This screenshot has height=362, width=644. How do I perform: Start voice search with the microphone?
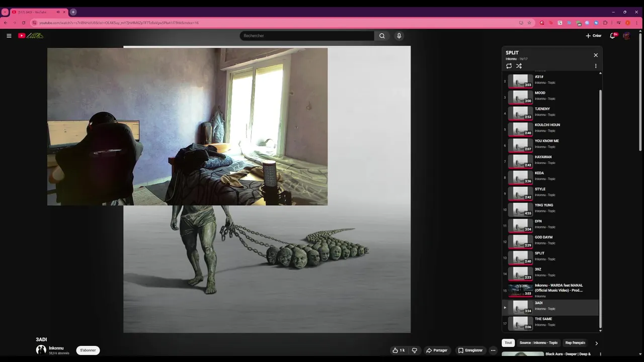coord(399,36)
